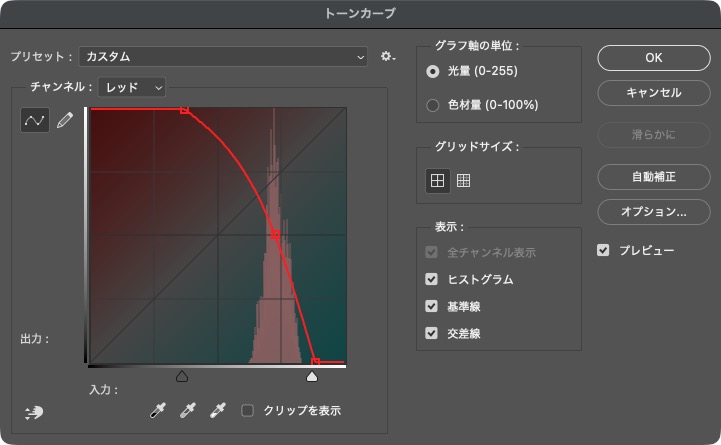
Task: Pick the white point eyedropper
Action: (x=218, y=410)
